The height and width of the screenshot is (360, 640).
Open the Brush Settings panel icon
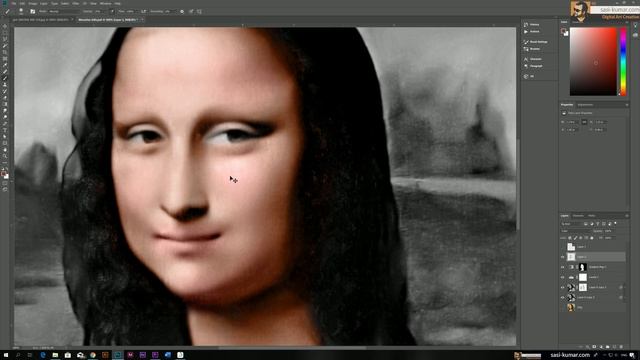point(526,42)
